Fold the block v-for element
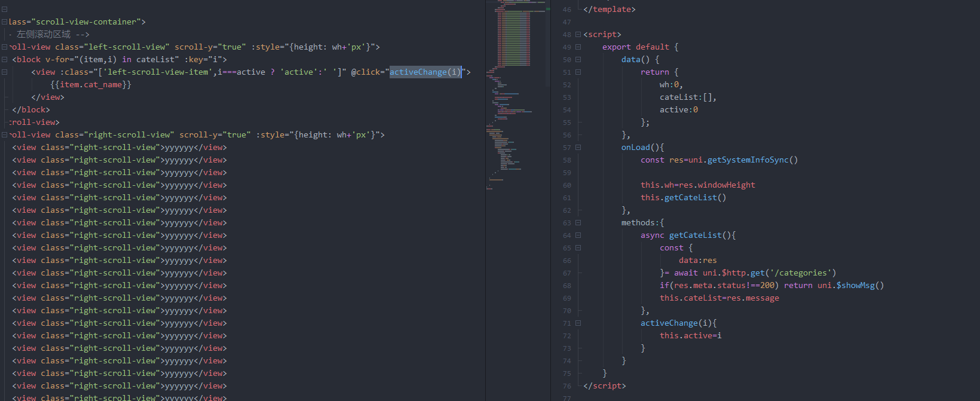Viewport: 980px width, 401px height. pos(4,60)
